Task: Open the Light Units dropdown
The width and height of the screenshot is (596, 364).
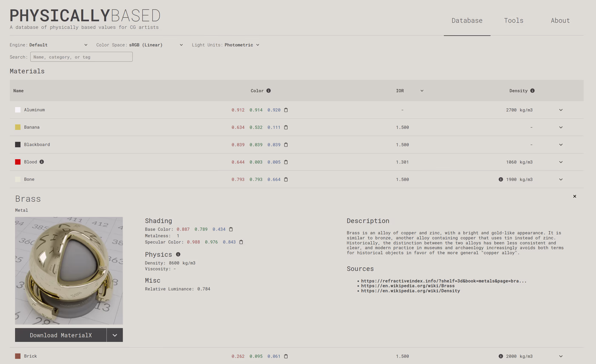Action: [242, 45]
